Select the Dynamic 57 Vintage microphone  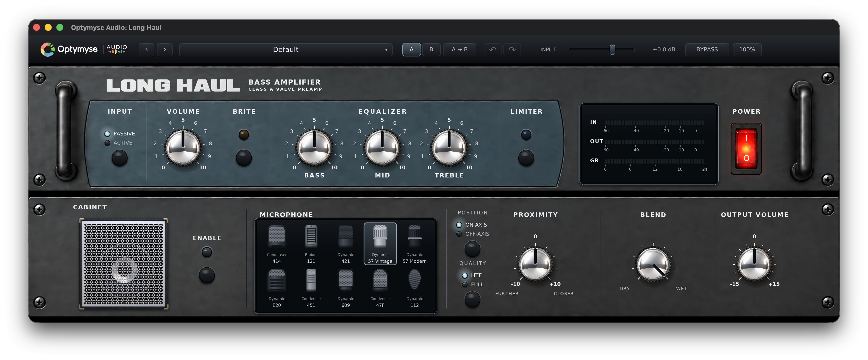(x=380, y=244)
